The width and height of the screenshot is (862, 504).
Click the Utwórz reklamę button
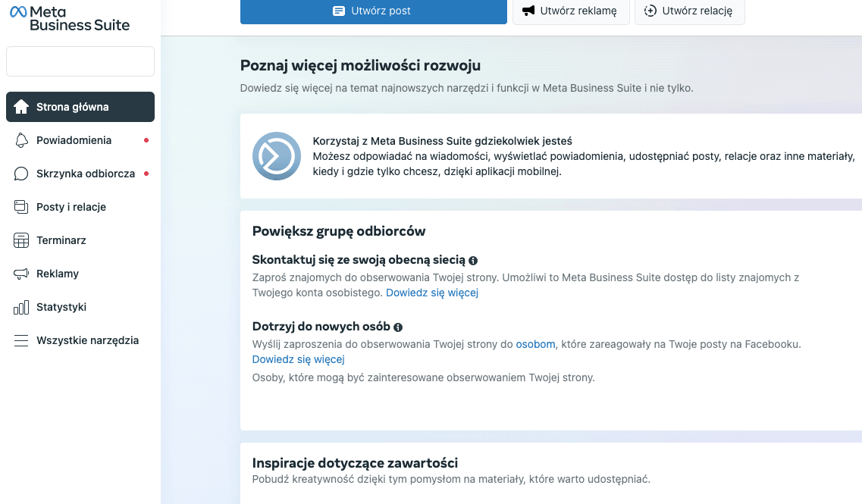pyautogui.click(x=571, y=11)
